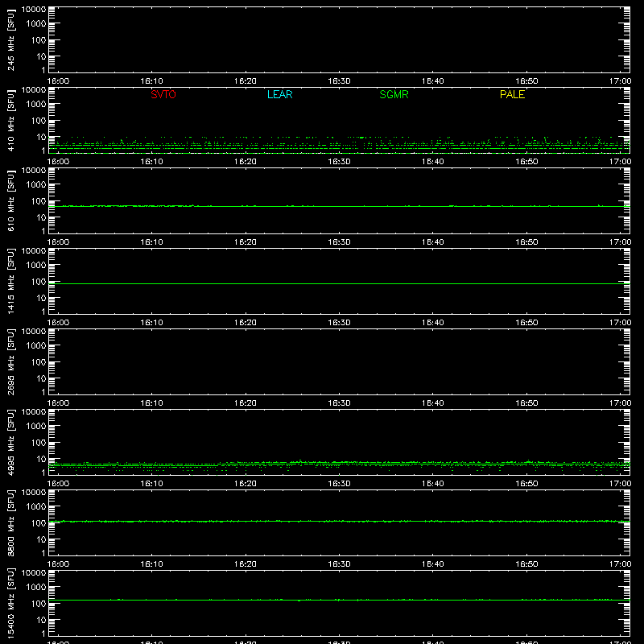
Task: Click the 10 tick value on 2695 MHz plot
Action: [41, 378]
